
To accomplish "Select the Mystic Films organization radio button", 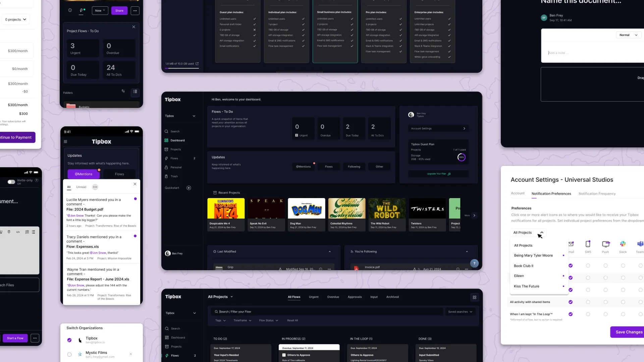I will pos(69,355).
